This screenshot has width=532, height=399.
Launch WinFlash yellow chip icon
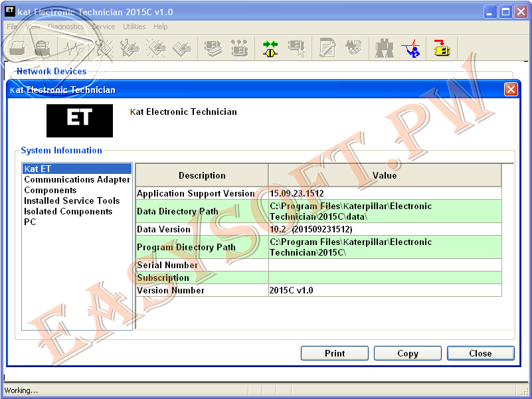442,48
